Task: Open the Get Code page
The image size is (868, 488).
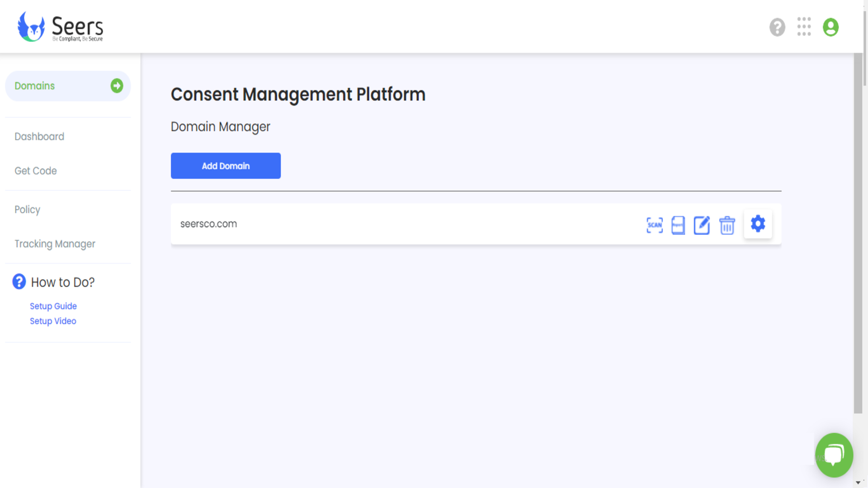Action: point(35,170)
